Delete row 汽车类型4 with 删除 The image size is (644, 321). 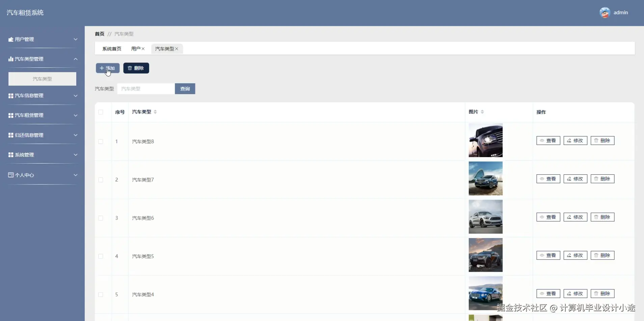pos(602,294)
